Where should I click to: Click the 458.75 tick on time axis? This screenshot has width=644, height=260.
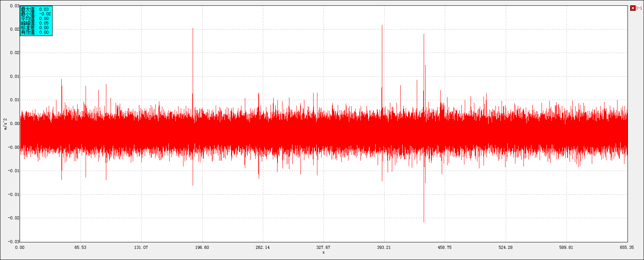click(x=444, y=247)
